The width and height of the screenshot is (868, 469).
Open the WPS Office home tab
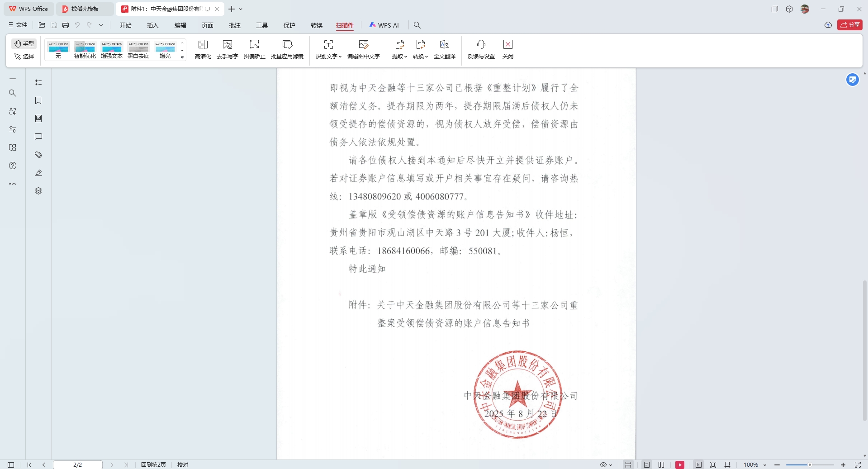(28, 9)
